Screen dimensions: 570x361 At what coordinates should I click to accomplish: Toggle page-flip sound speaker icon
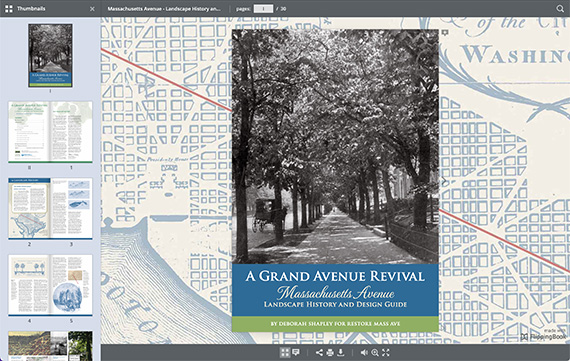point(364,352)
